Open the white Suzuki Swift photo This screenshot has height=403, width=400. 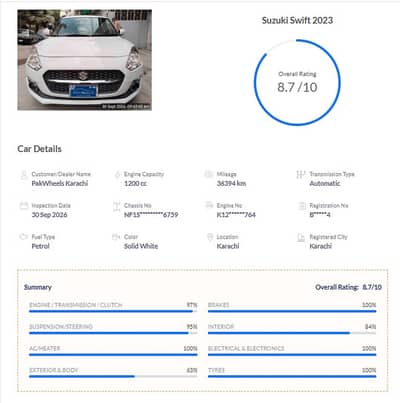pos(85,60)
